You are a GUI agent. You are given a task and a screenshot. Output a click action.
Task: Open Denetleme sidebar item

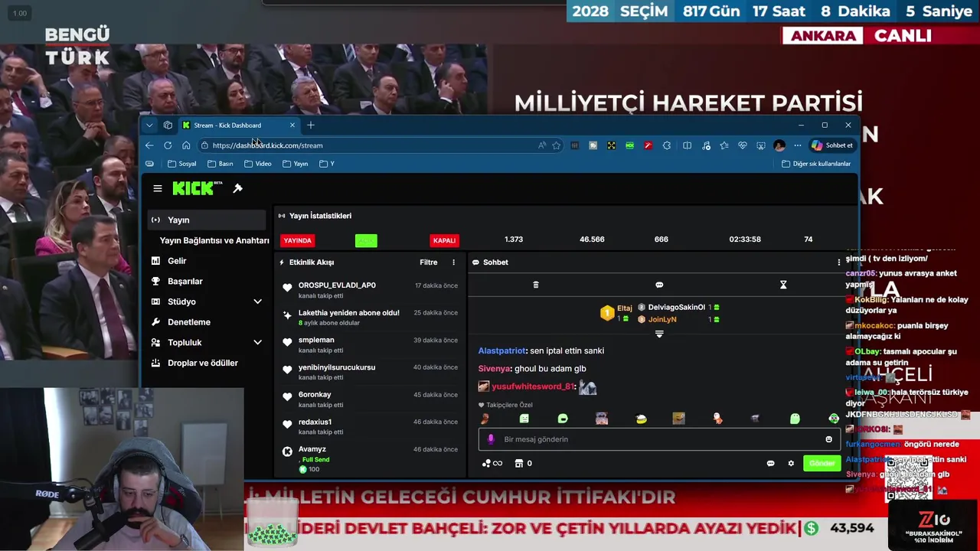(207, 322)
